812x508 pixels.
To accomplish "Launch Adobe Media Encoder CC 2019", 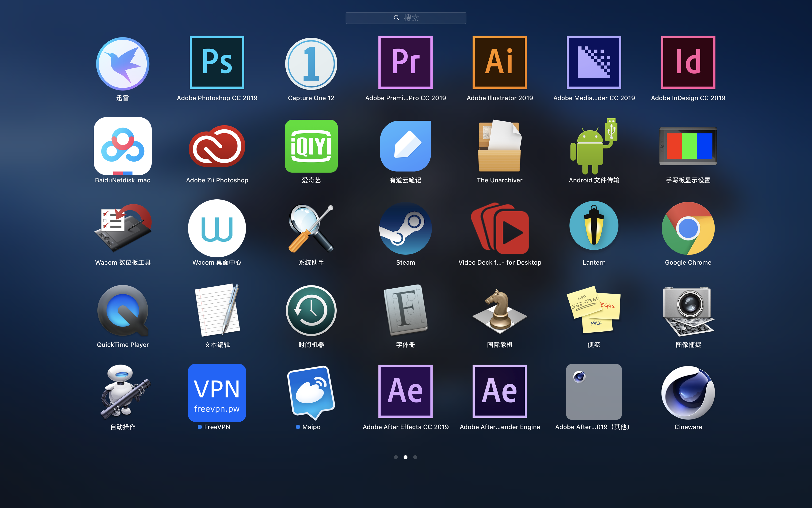I will [594, 62].
